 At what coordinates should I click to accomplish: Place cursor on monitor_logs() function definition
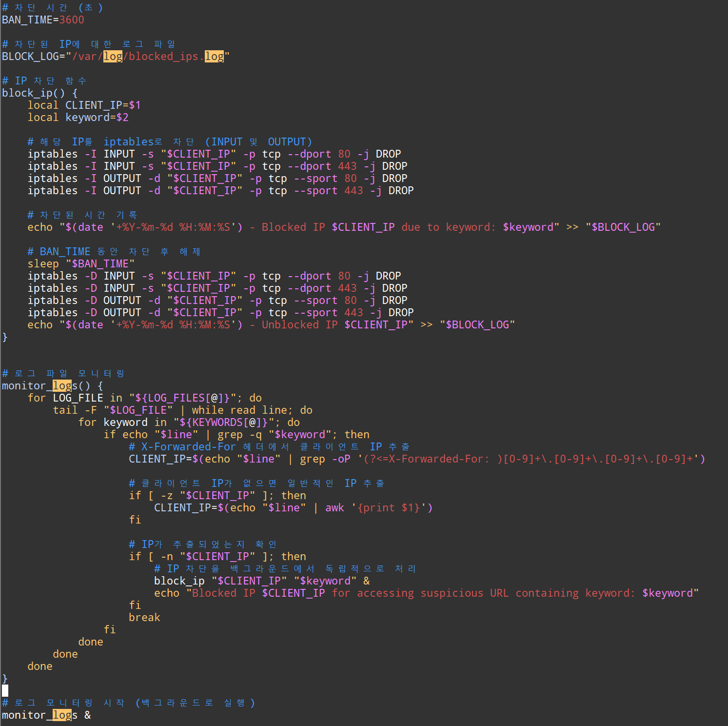52,386
